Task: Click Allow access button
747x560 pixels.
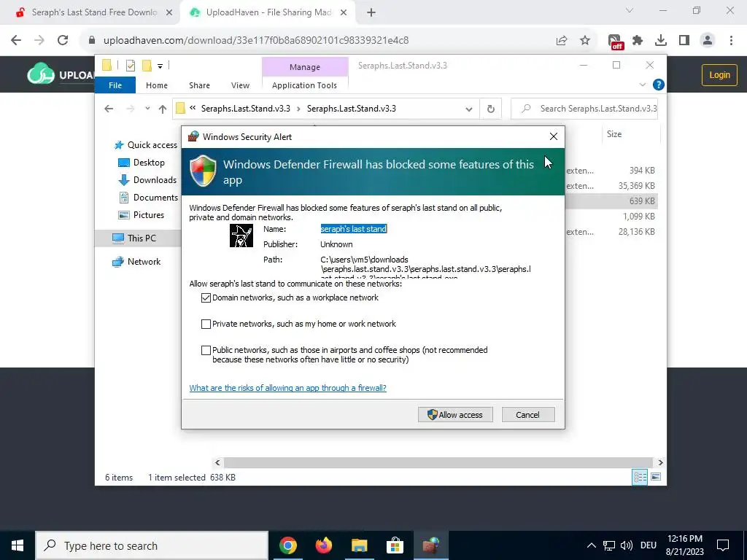Action: 455,415
